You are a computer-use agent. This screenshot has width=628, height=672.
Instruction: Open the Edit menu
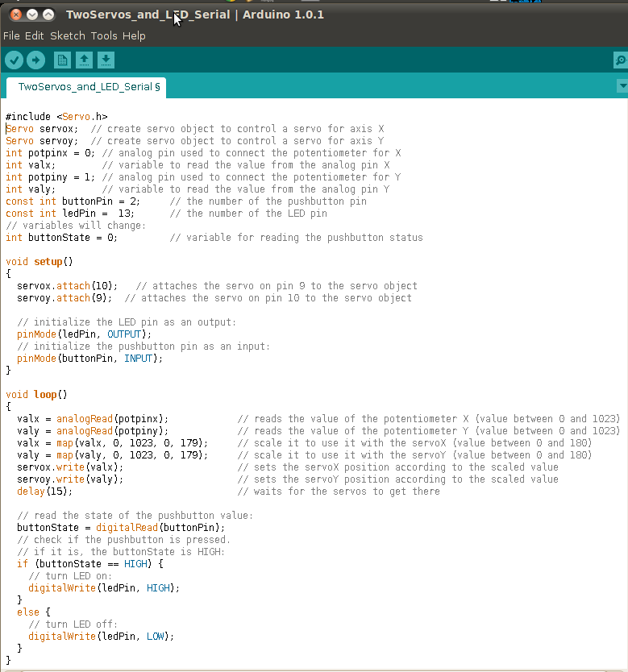pyautogui.click(x=35, y=36)
